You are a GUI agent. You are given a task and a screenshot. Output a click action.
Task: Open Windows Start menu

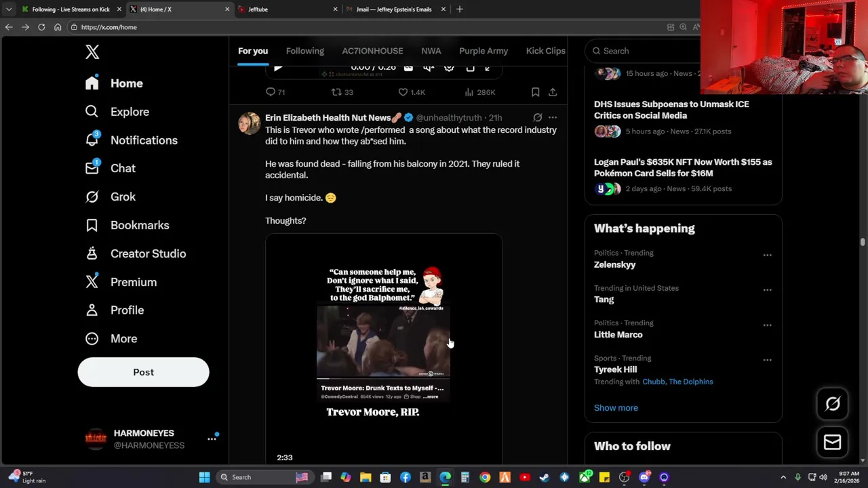tap(204, 477)
